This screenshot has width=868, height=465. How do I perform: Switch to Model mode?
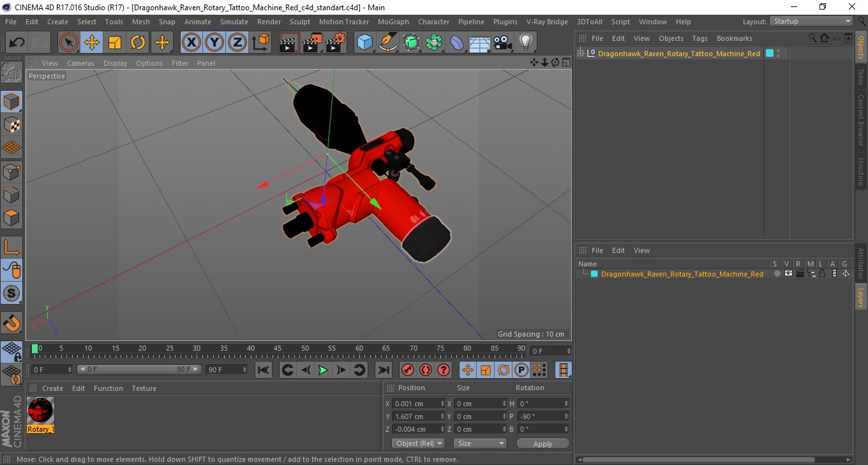[11, 102]
